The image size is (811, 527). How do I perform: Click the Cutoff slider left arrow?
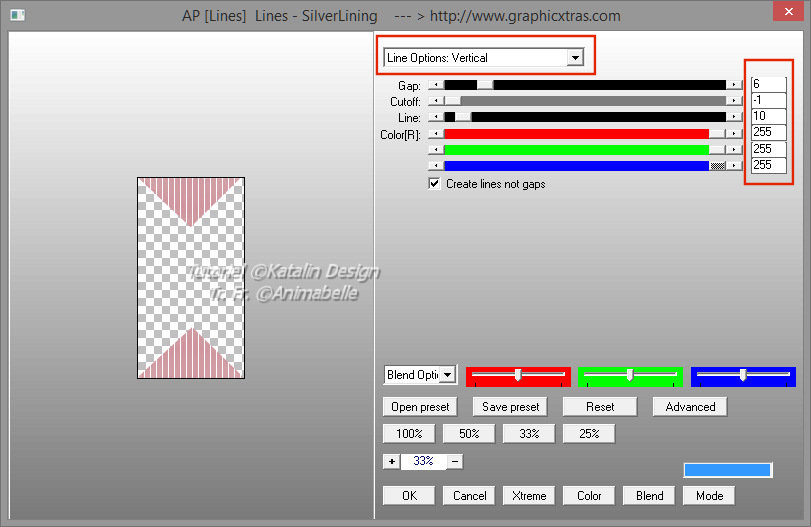436,101
